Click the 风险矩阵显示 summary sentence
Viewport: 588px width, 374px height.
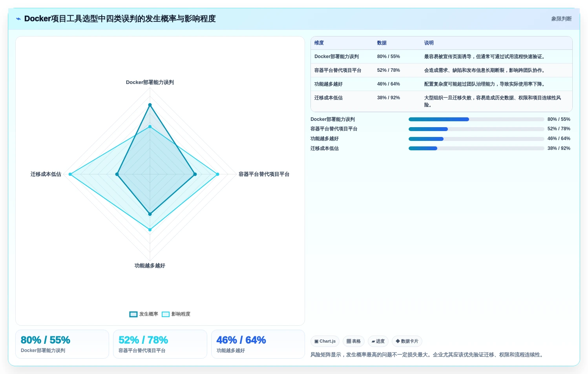(x=427, y=355)
